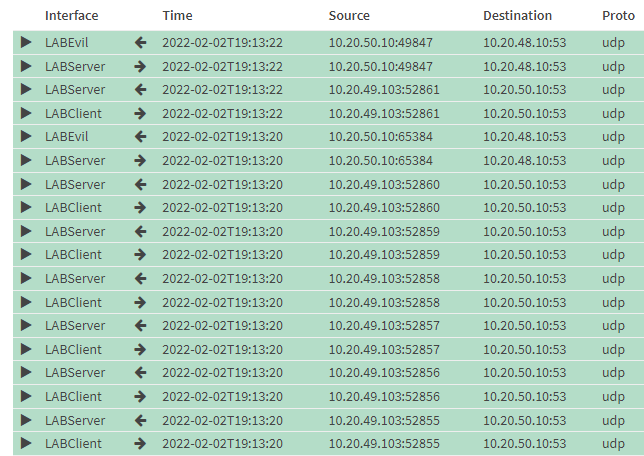Select LABEvil text in row port 65384
This screenshot has width=644, height=456.
click(67, 136)
